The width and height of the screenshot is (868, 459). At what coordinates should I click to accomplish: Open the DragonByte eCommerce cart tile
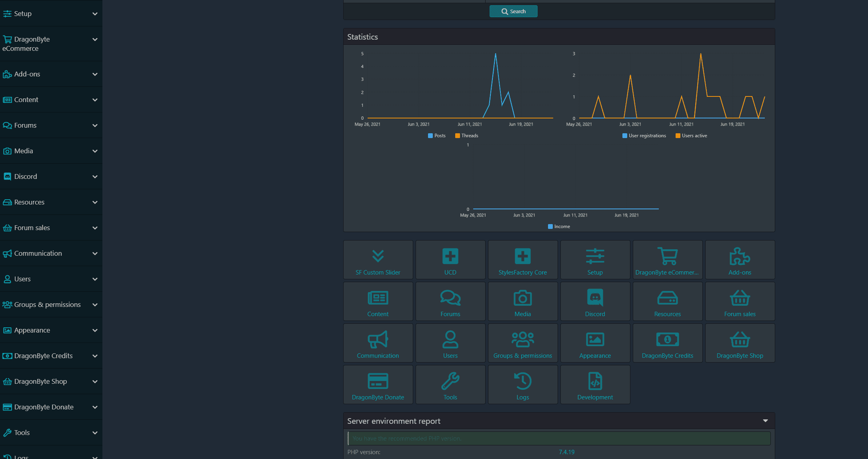[x=668, y=260]
